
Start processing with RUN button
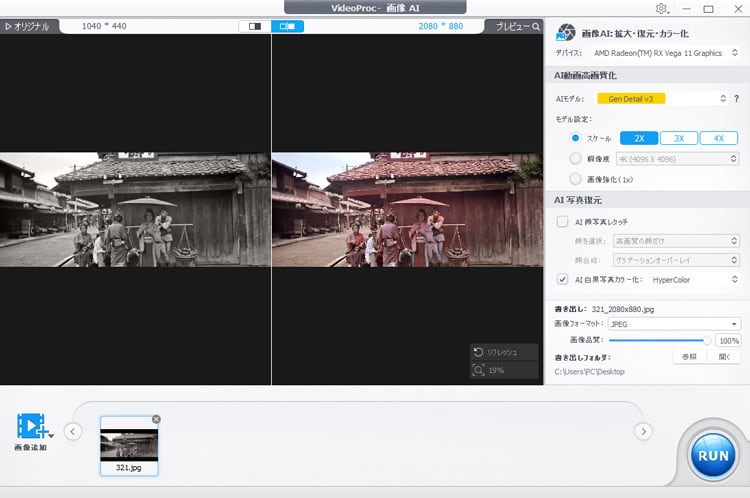click(713, 455)
